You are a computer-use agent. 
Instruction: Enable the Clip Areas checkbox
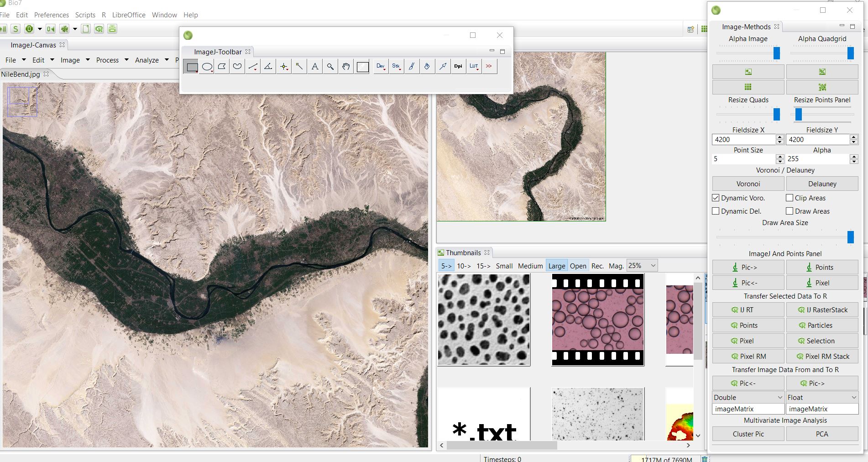(x=790, y=198)
